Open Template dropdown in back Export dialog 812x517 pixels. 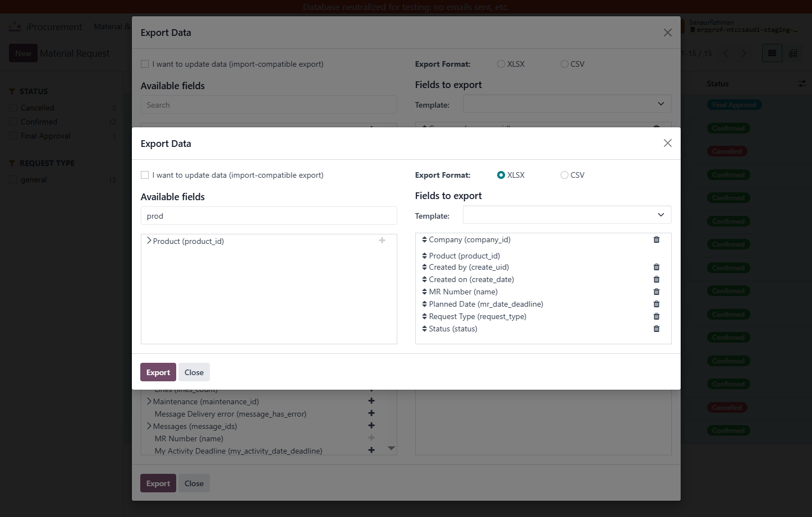tap(567, 104)
